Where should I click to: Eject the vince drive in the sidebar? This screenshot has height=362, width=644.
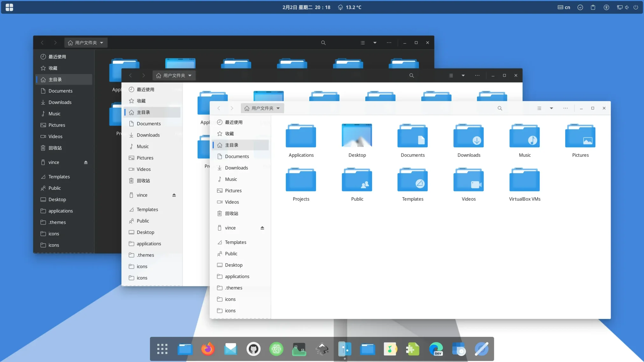(x=262, y=228)
